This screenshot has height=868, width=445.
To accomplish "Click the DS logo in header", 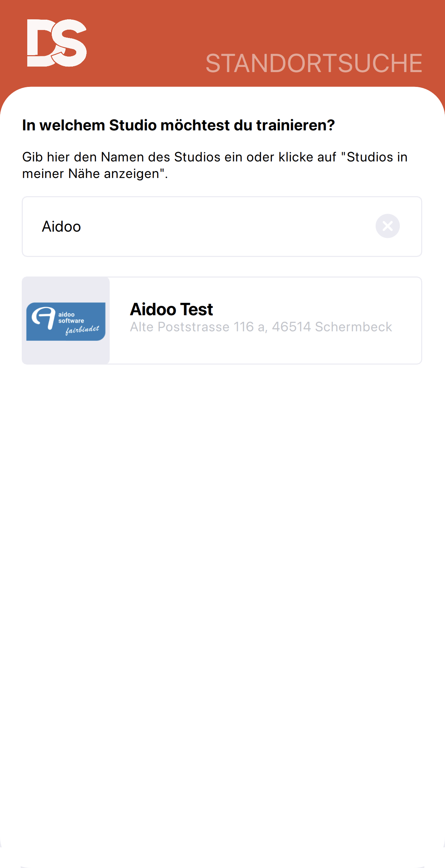I will coord(57,43).
